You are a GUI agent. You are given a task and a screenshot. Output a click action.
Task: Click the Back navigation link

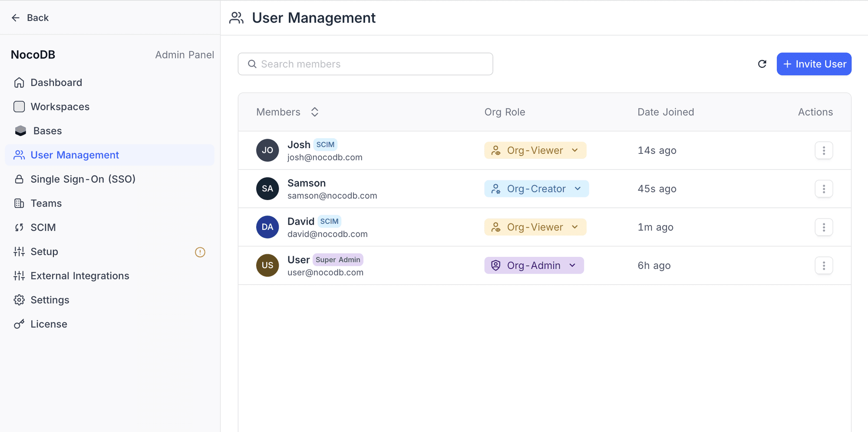30,17
